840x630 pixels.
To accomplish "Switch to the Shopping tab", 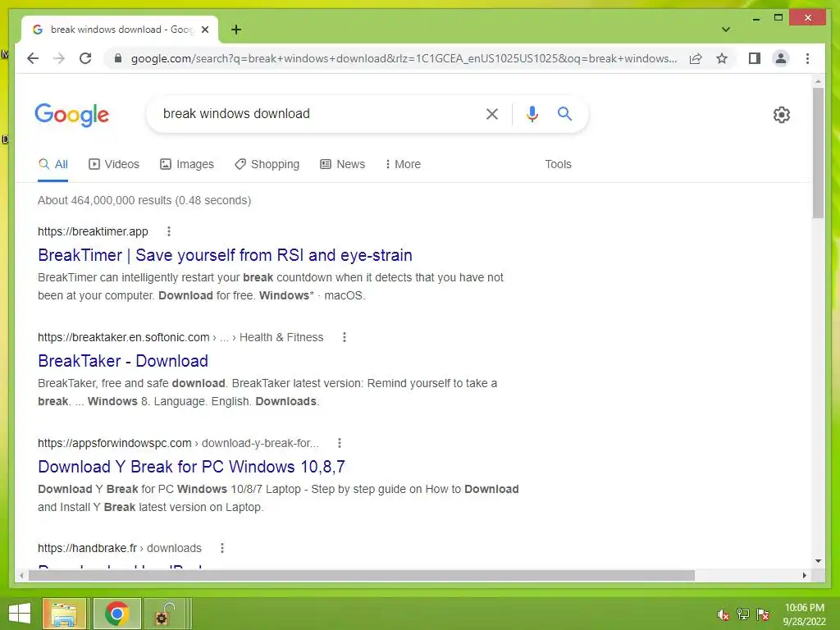I will tap(267, 164).
